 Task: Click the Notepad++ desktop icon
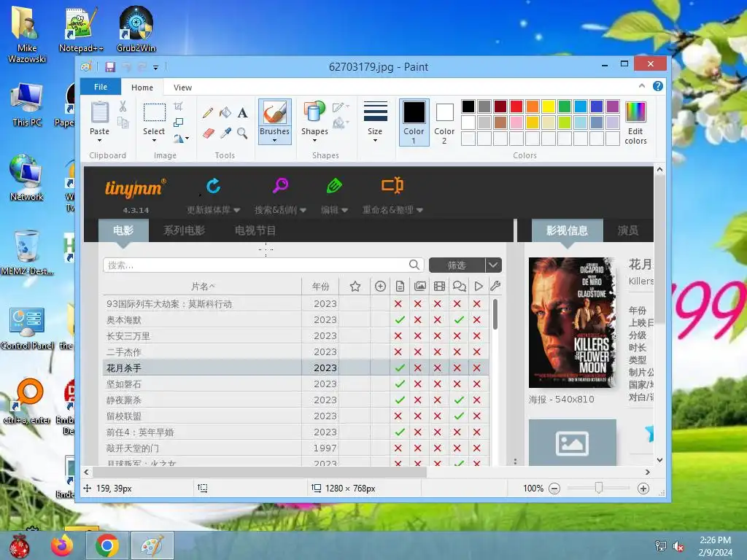[x=81, y=30]
